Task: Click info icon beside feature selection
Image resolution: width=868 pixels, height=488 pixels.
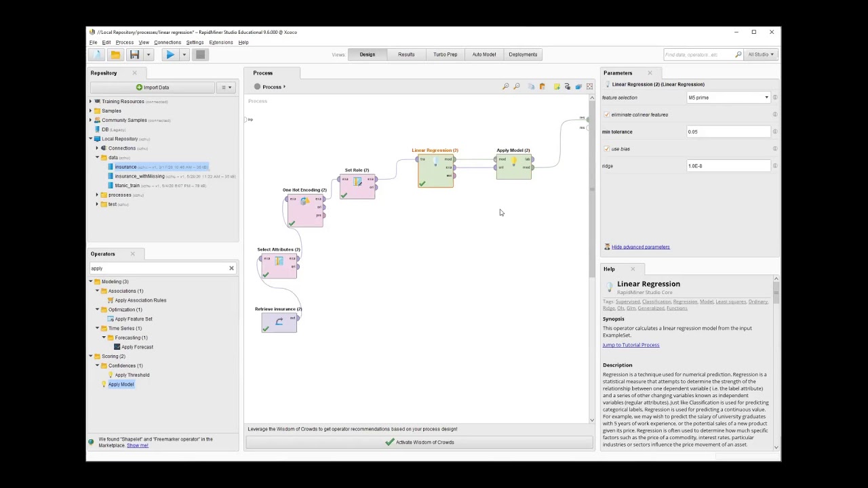Action: pyautogui.click(x=775, y=98)
